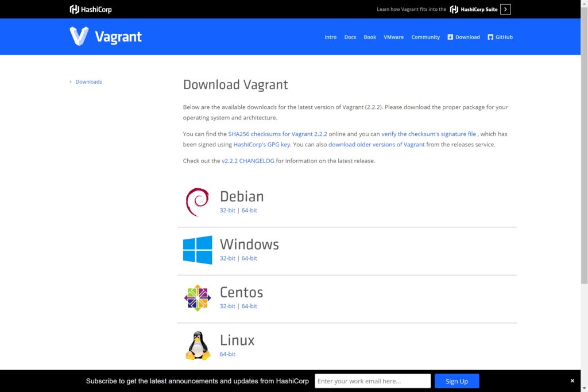
Task: Click the Windows heading text
Action: tap(249, 244)
